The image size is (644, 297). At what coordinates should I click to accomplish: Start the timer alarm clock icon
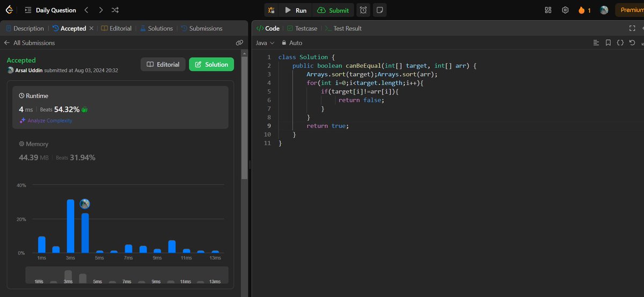364,10
